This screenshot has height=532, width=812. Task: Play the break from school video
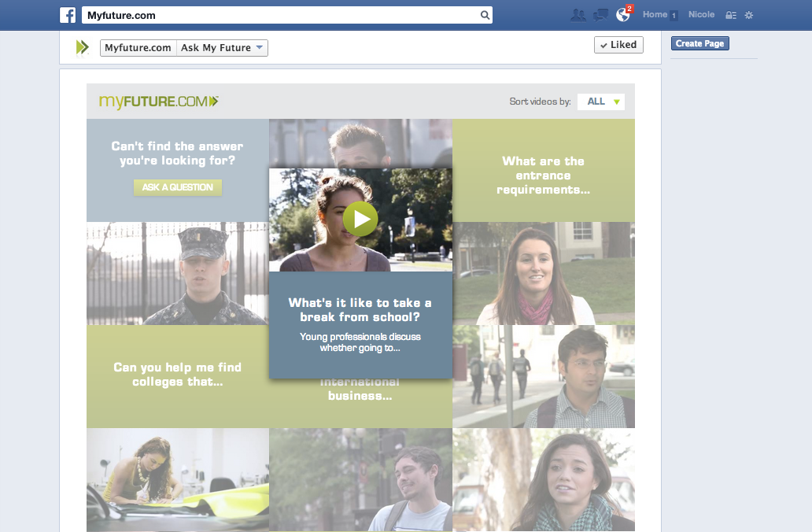pos(360,219)
